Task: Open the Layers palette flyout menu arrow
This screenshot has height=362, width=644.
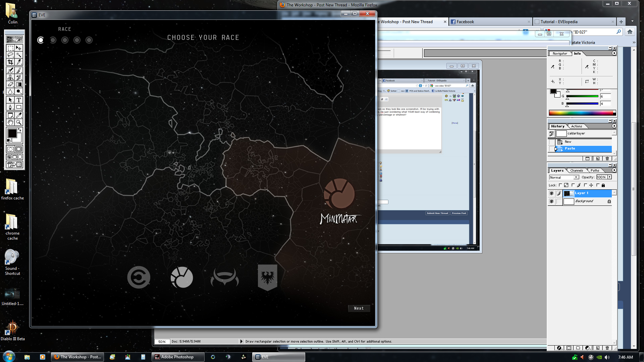Action: pos(614,170)
